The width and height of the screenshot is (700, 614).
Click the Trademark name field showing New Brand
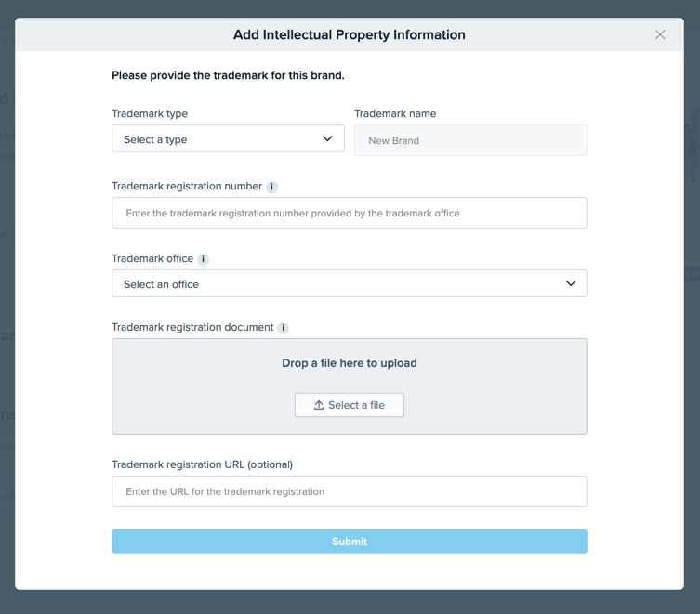pos(470,140)
